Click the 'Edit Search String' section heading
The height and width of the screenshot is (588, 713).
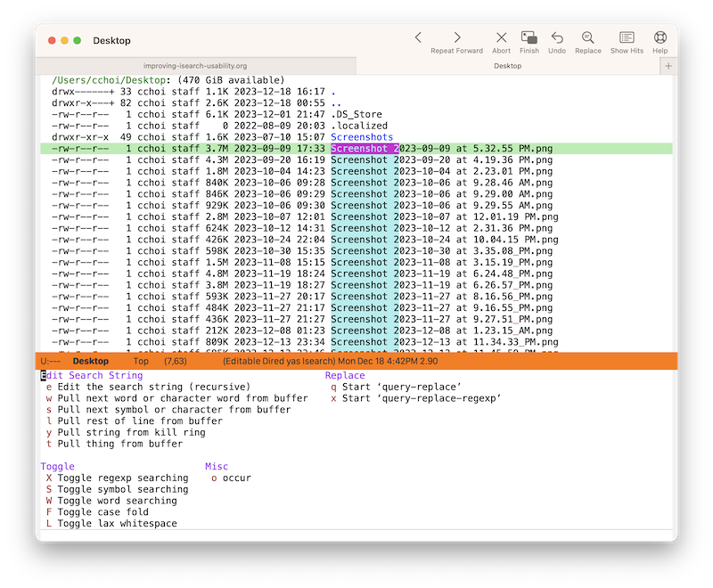point(92,376)
